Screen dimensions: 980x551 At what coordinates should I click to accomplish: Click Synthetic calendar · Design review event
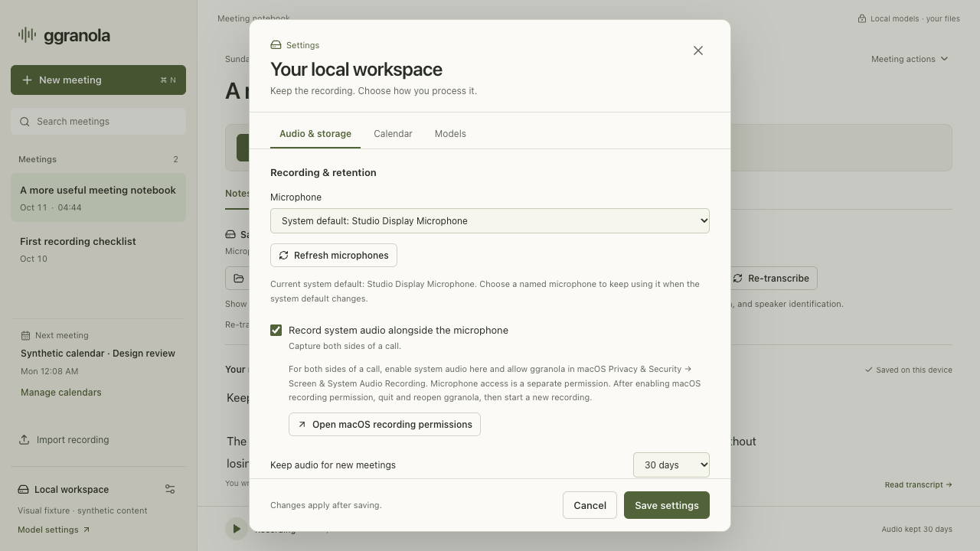coord(98,354)
